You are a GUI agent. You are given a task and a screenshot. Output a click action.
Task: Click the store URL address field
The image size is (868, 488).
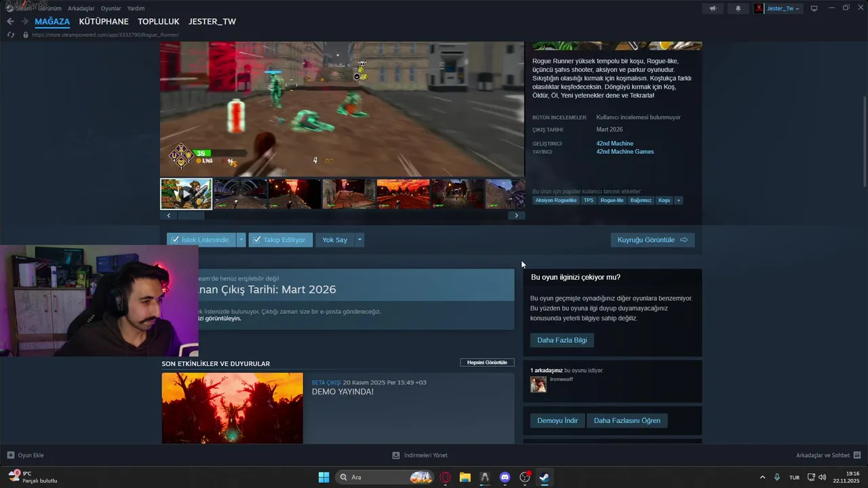(x=105, y=35)
